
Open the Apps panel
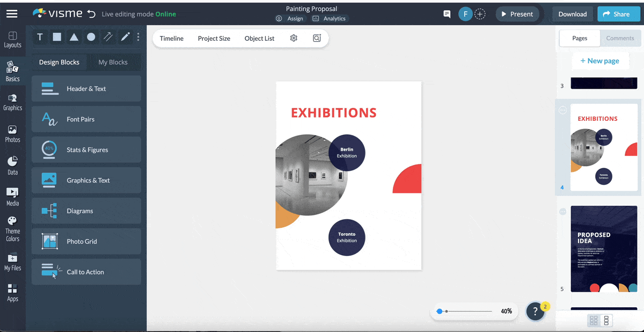[x=13, y=293]
